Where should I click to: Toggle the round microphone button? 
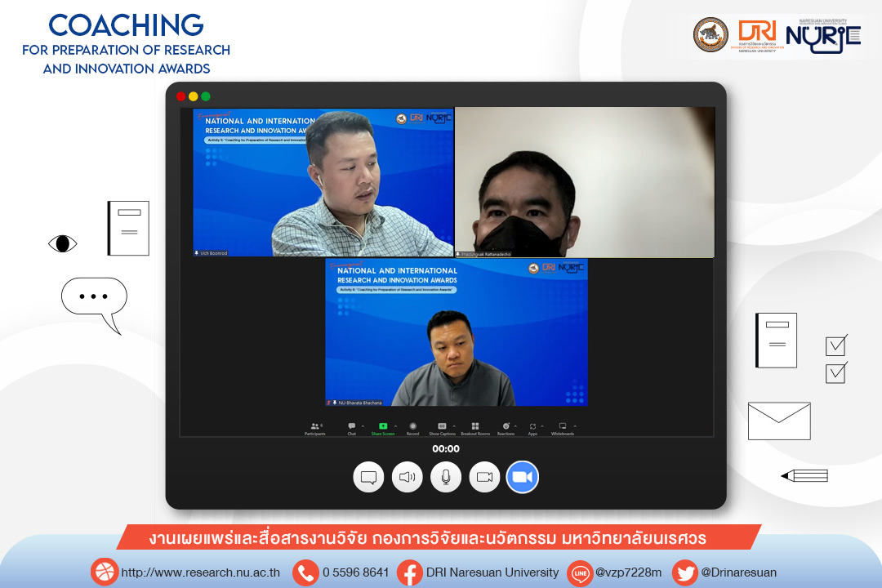[x=446, y=477]
